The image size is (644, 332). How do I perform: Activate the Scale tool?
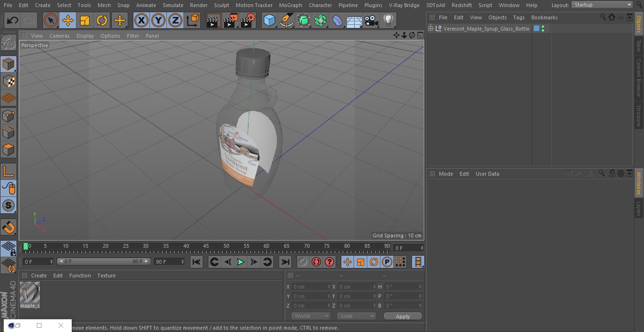pos(85,20)
